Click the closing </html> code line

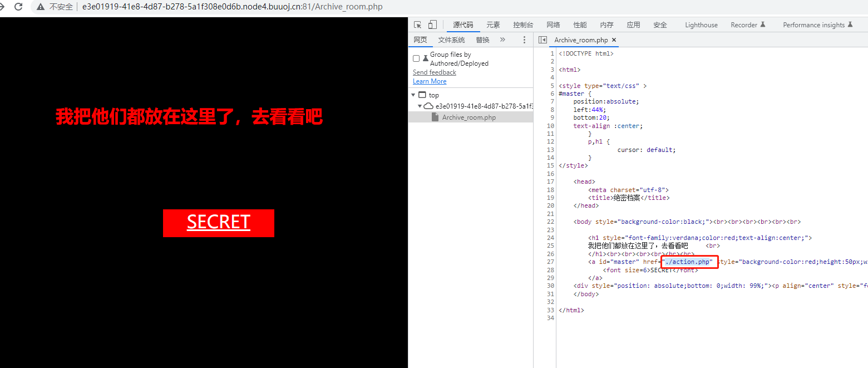(x=571, y=310)
